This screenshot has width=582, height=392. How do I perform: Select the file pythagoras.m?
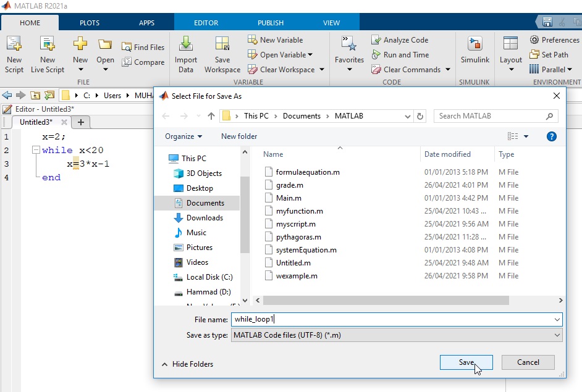pyautogui.click(x=298, y=237)
